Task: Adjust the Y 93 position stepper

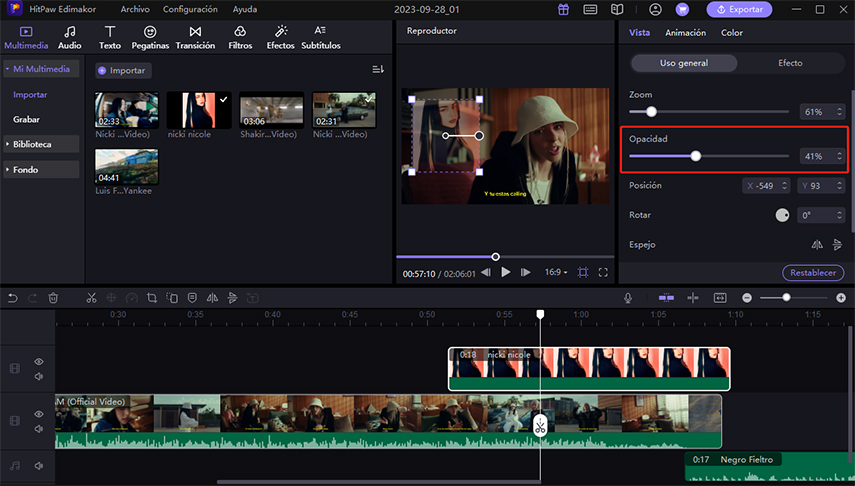Action: 839,186
